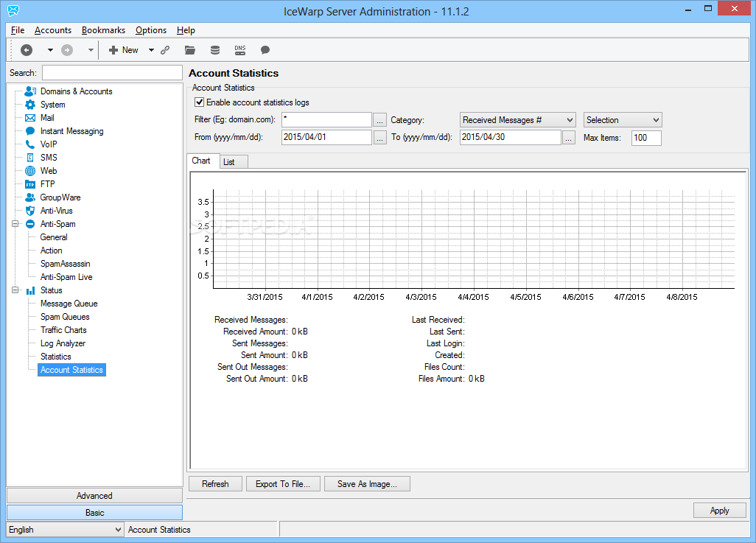Image resolution: width=756 pixels, height=543 pixels.
Task: Click the From date input field
Action: (x=326, y=138)
